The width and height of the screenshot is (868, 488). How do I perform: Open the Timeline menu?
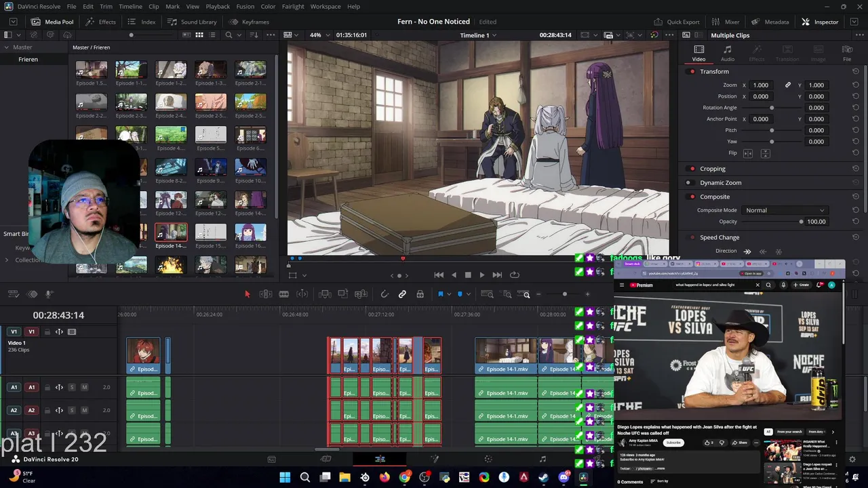pos(130,6)
